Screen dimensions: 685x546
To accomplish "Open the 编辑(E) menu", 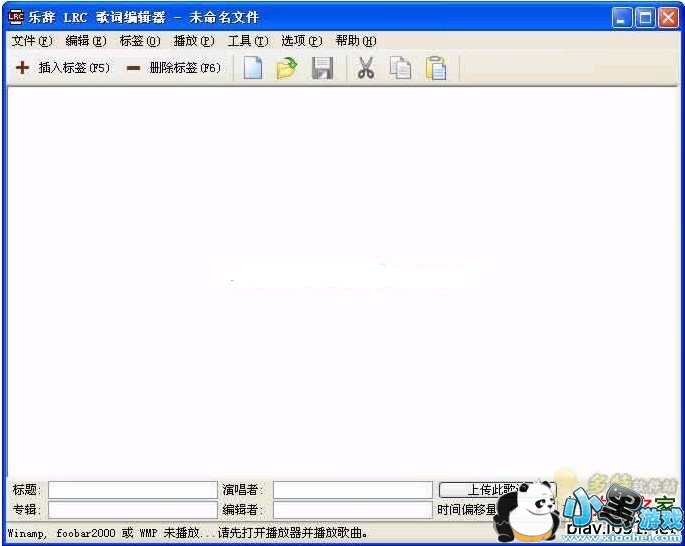I will click(86, 41).
